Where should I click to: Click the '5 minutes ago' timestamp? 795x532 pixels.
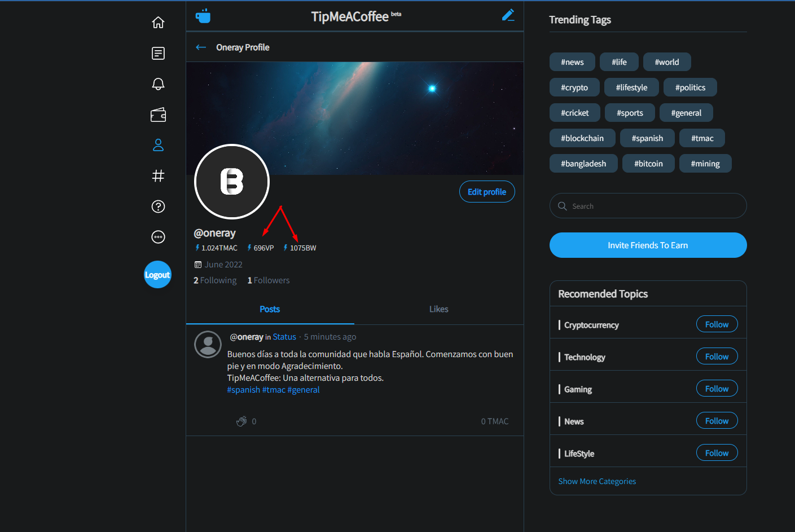coord(330,337)
